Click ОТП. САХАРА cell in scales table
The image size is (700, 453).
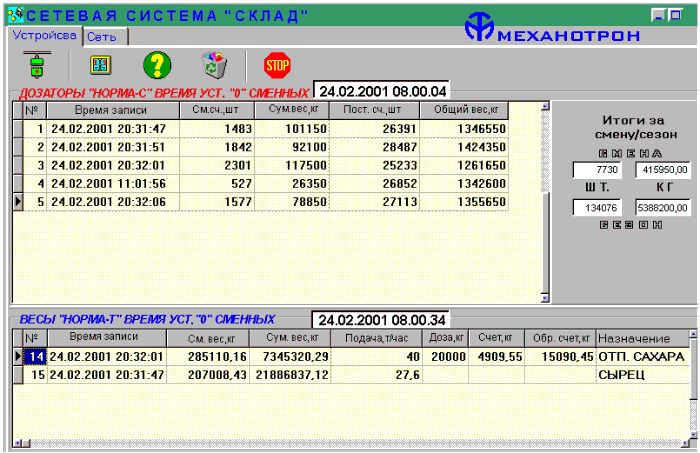click(641, 357)
